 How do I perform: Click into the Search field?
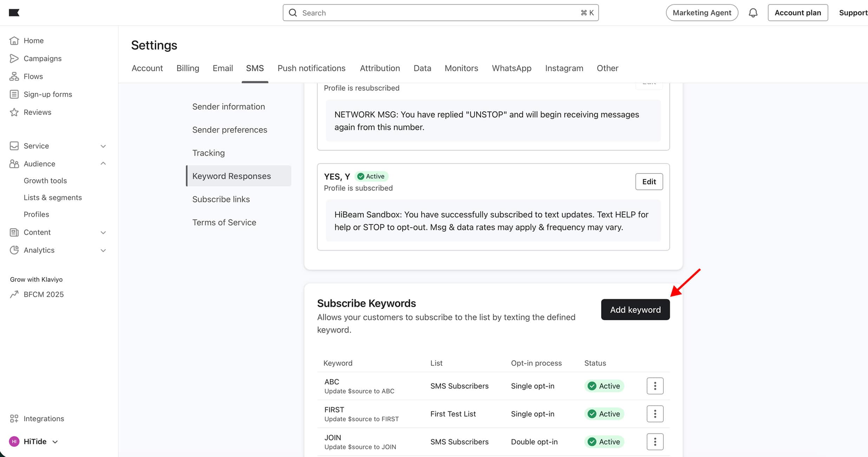pyautogui.click(x=440, y=13)
